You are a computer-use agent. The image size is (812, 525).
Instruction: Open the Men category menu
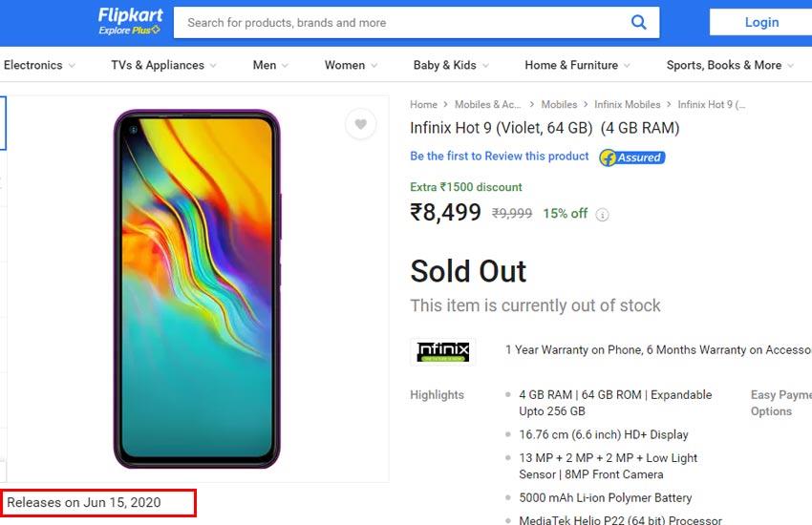tap(270, 65)
